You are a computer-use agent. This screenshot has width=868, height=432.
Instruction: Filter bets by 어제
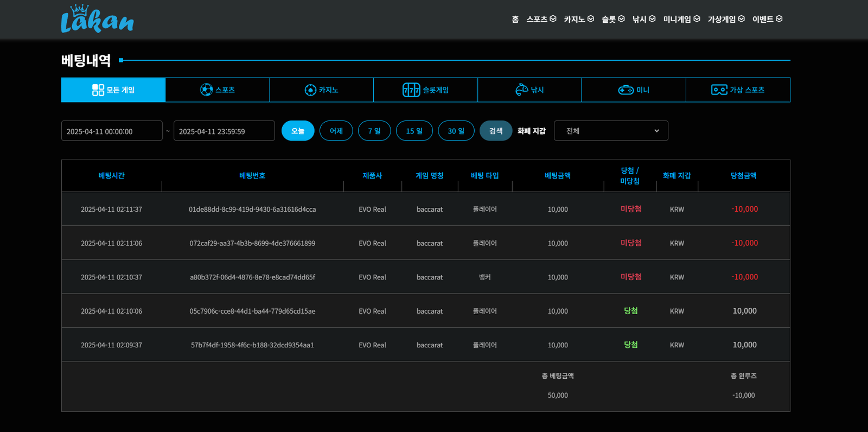336,131
